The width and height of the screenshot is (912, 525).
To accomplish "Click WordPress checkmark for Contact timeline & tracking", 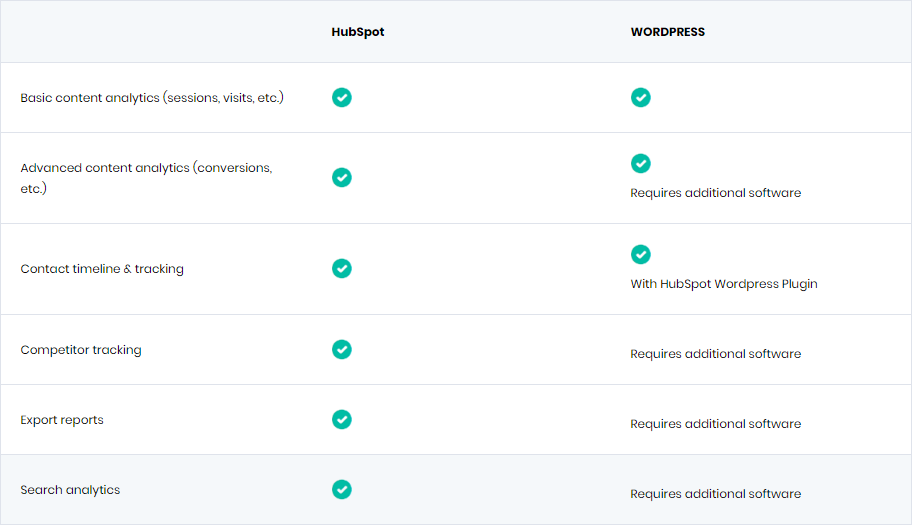I will [x=640, y=254].
